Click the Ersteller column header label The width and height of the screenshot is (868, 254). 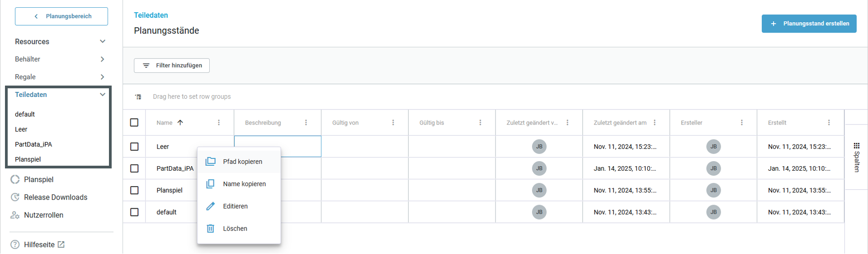692,123
